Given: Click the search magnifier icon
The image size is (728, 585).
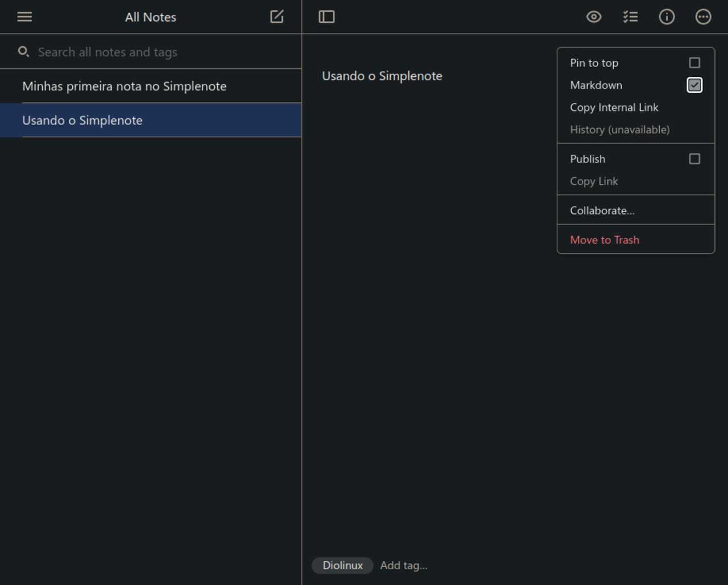Looking at the screenshot, I should tap(23, 52).
